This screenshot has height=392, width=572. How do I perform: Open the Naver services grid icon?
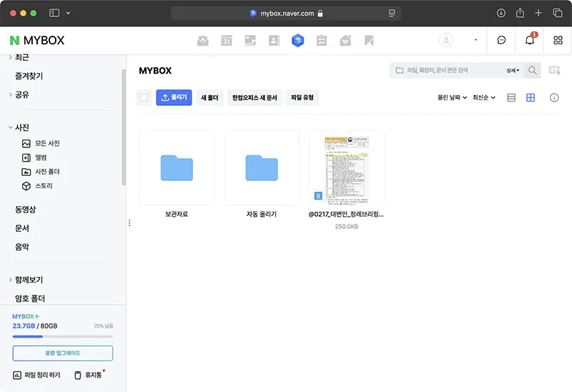558,40
